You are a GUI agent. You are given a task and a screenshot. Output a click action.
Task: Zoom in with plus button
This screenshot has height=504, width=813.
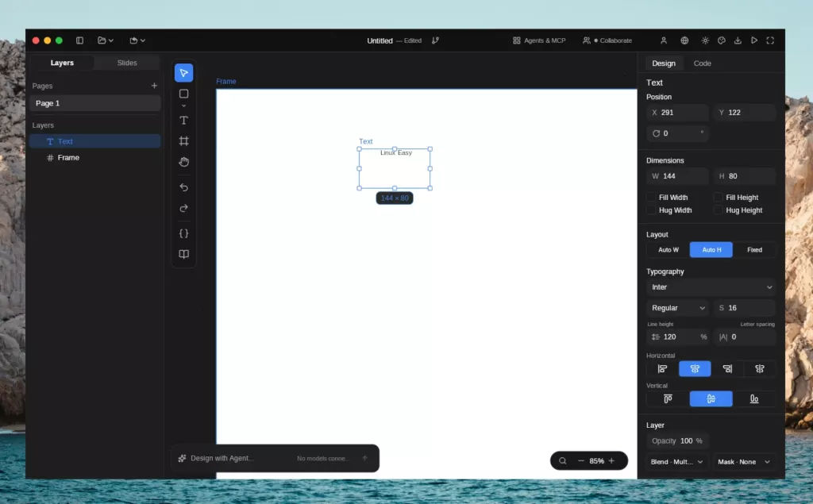point(612,460)
